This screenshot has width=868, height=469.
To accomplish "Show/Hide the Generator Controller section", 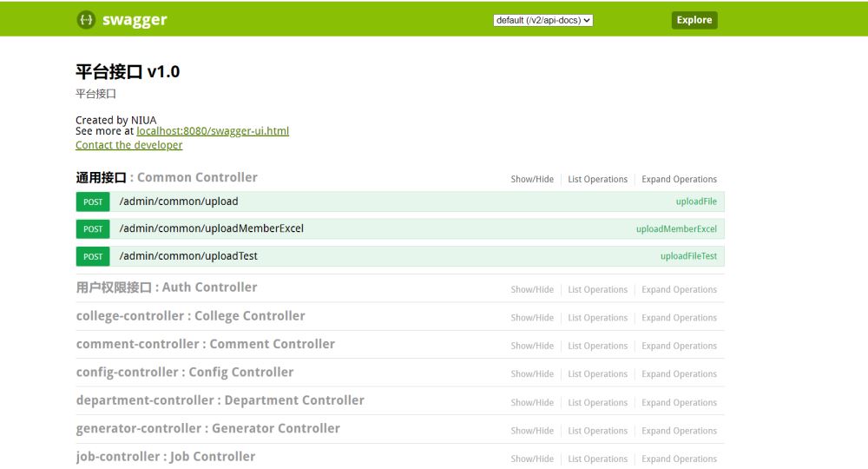I will [x=532, y=431].
